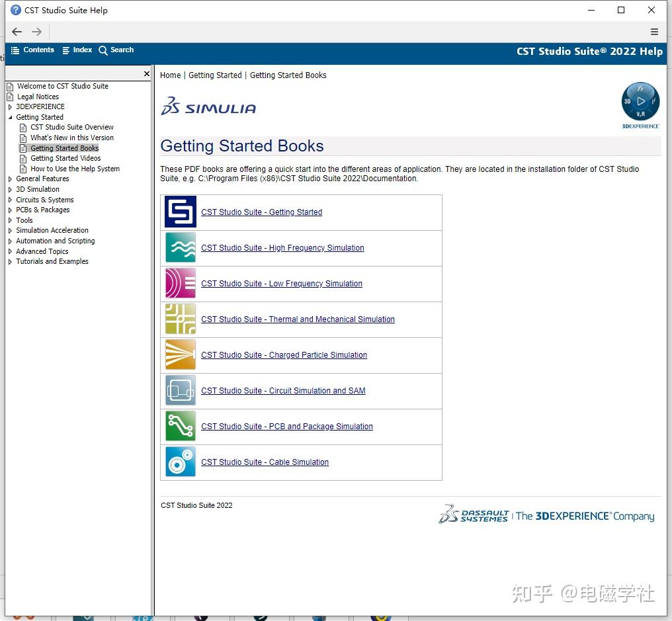
Task: Click the Getting Started book icon
Action: point(179,212)
